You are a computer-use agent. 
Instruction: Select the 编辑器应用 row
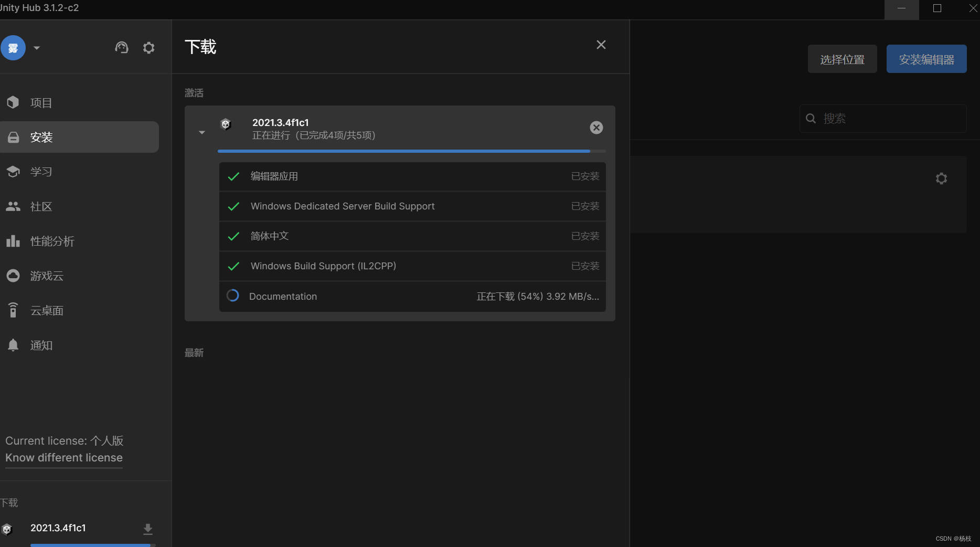pyautogui.click(x=412, y=176)
